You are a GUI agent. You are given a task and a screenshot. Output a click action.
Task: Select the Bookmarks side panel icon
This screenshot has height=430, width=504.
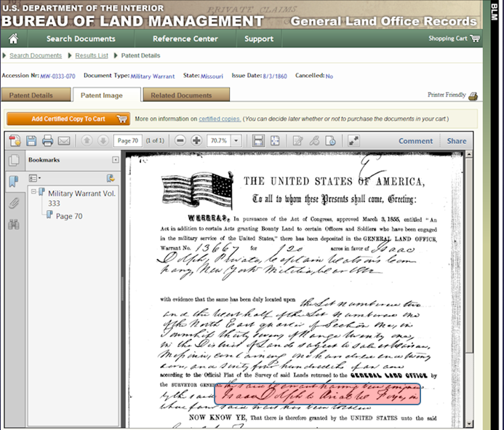[14, 181]
